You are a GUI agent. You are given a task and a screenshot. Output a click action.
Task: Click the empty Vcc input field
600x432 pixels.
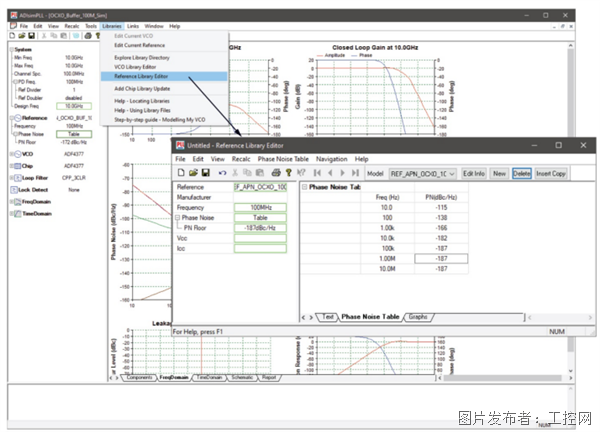260,238
